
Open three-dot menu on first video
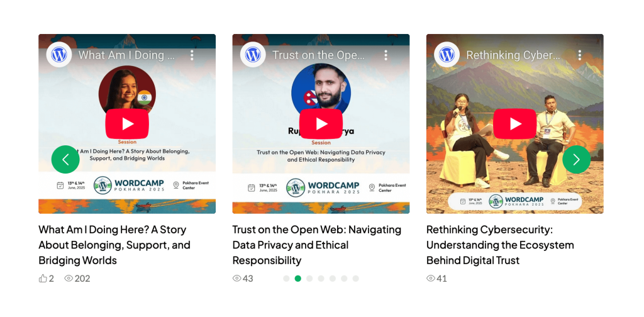[192, 55]
